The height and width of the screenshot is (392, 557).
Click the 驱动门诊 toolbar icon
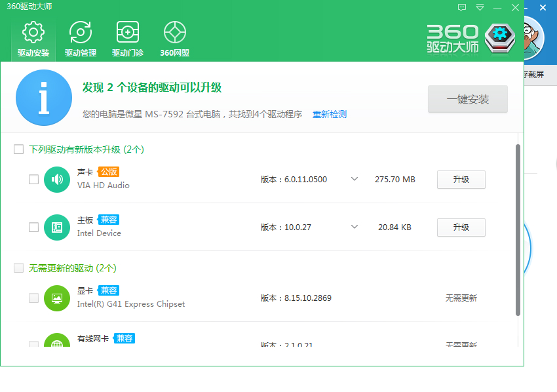(128, 39)
